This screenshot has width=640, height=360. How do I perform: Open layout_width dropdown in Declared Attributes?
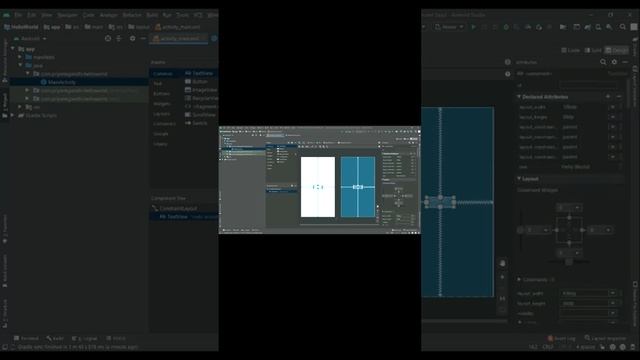[613, 107]
